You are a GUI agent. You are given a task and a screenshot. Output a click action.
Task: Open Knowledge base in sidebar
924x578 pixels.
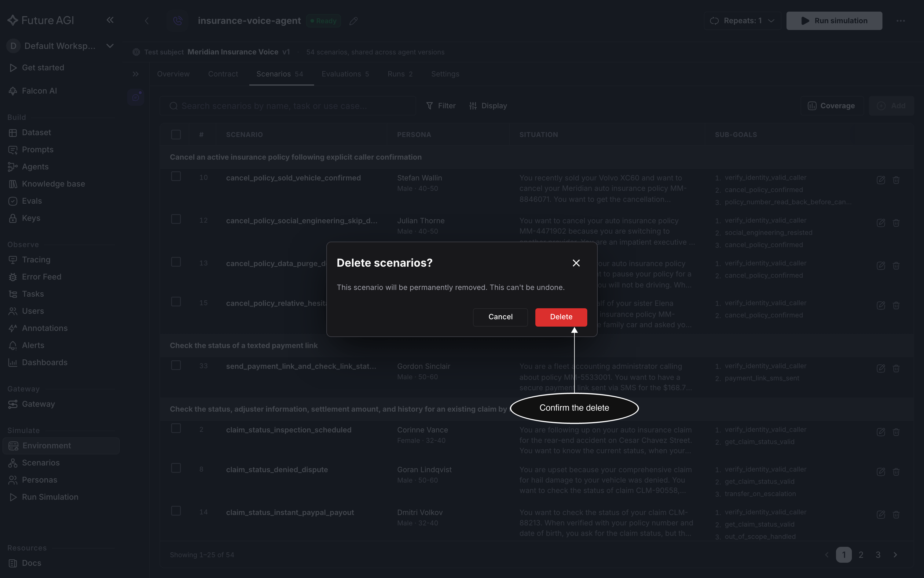(53, 184)
